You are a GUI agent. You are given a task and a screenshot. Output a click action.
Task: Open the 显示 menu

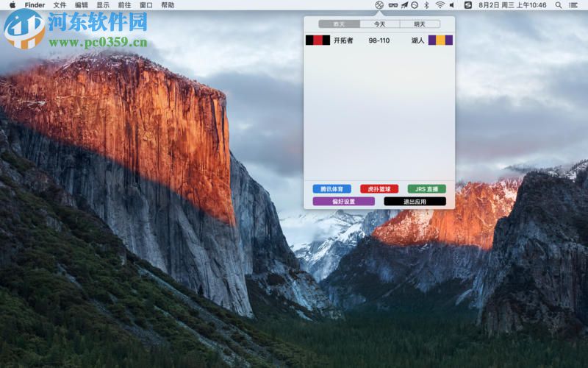[x=103, y=5]
